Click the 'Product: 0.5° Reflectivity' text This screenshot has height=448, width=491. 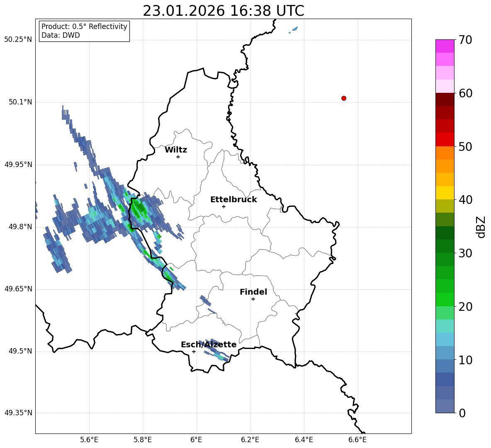click(84, 26)
